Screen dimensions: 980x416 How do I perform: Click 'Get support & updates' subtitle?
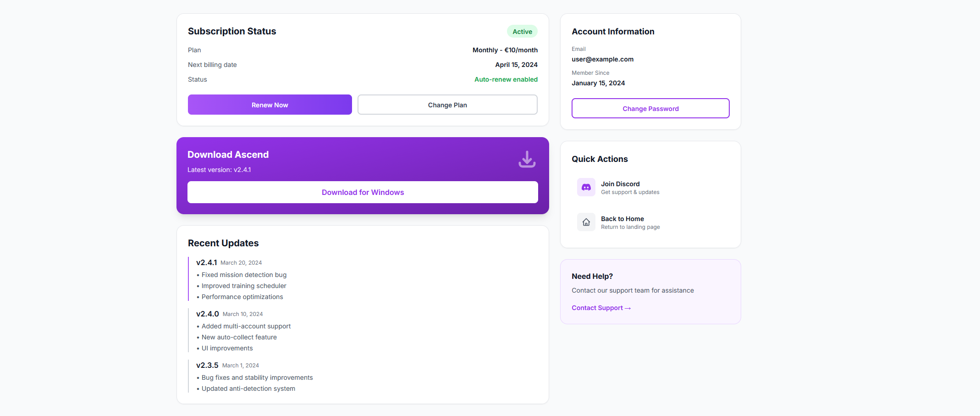(x=630, y=192)
